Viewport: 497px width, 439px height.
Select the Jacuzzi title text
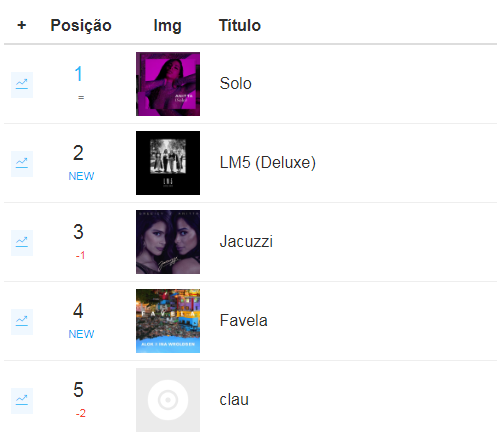pyautogui.click(x=246, y=241)
